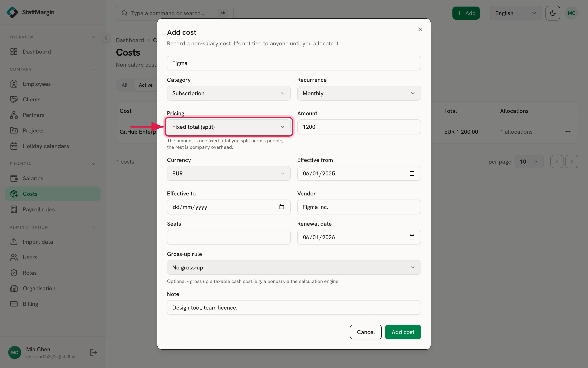Go to Billing page
The image size is (588, 368).
click(53, 304)
